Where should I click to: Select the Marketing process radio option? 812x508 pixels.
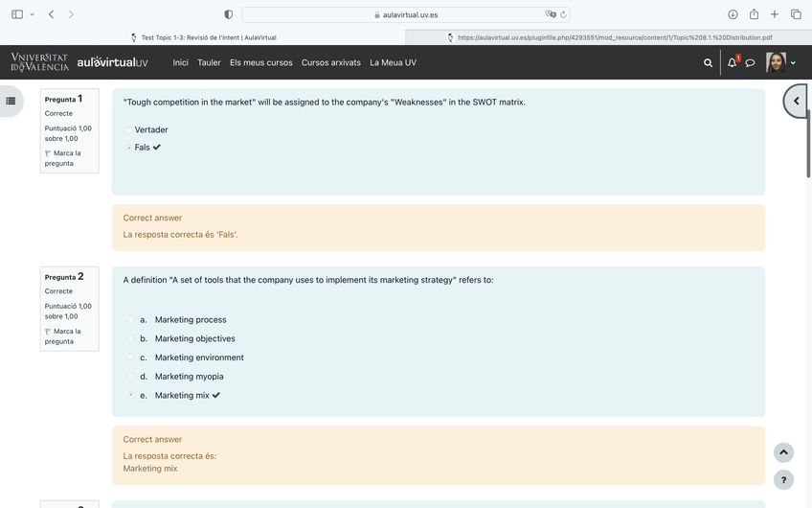click(x=131, y=320)
